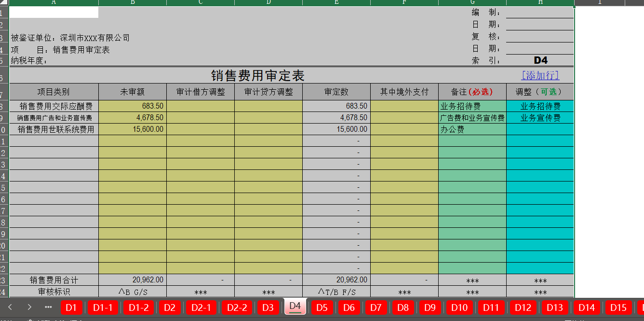Select the 办公费 remark cell
The image size is (644, 321).
coord(472,129)
